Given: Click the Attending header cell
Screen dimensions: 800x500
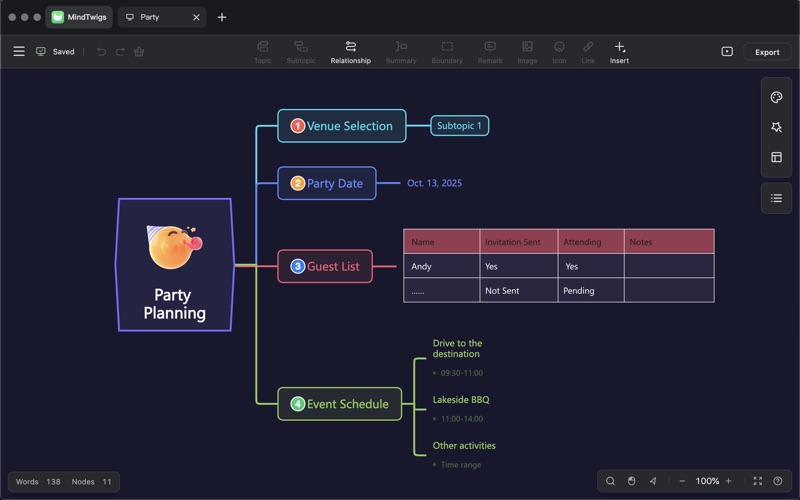Looking at the screenshot, I should pyautogui.click(x=591, y=242).
